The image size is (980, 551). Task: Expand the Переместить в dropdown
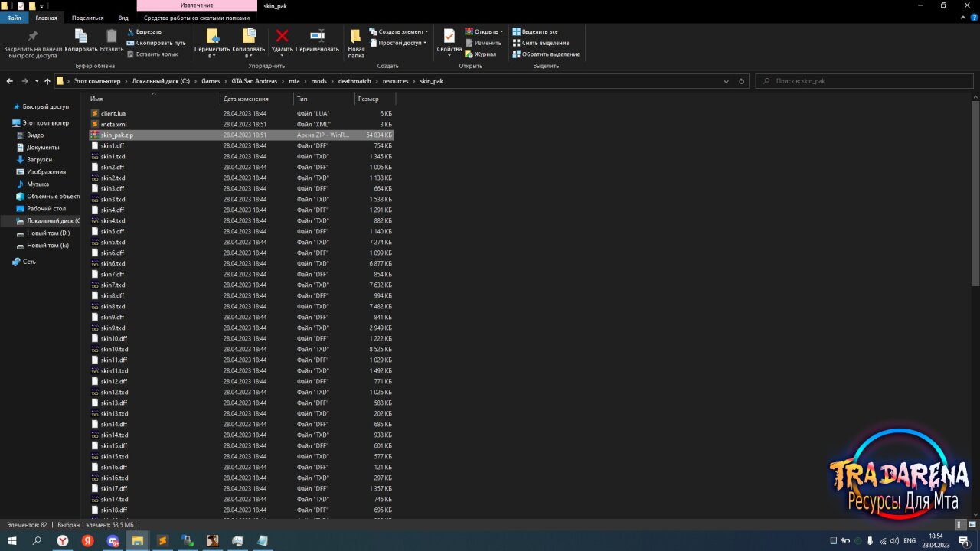212,55
